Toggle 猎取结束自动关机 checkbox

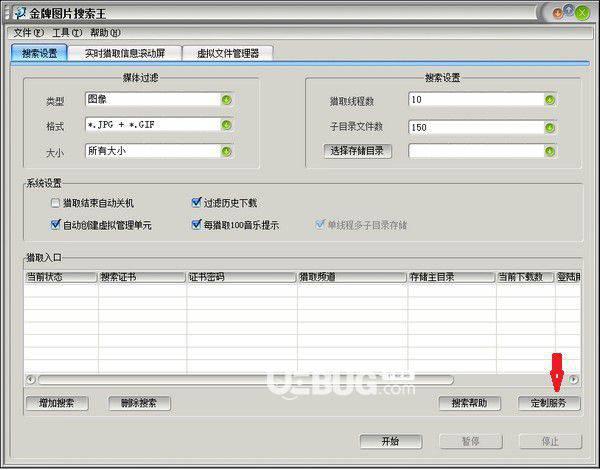55,202
